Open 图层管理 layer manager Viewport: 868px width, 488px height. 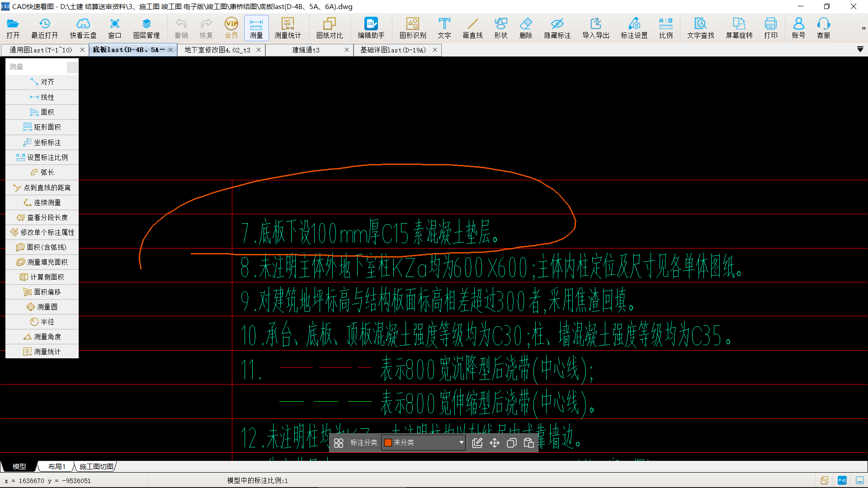click(146, 28)
